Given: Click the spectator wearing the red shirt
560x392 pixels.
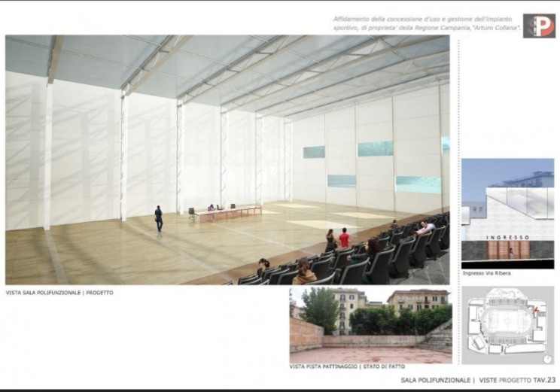Looking at the screenshot, I should 344,239.
